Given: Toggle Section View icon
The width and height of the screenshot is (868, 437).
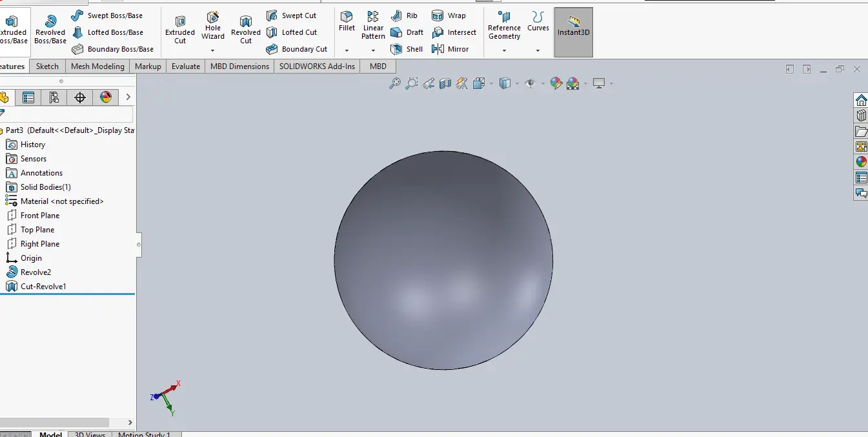Looking at the screenshot, I should [445, 83].
